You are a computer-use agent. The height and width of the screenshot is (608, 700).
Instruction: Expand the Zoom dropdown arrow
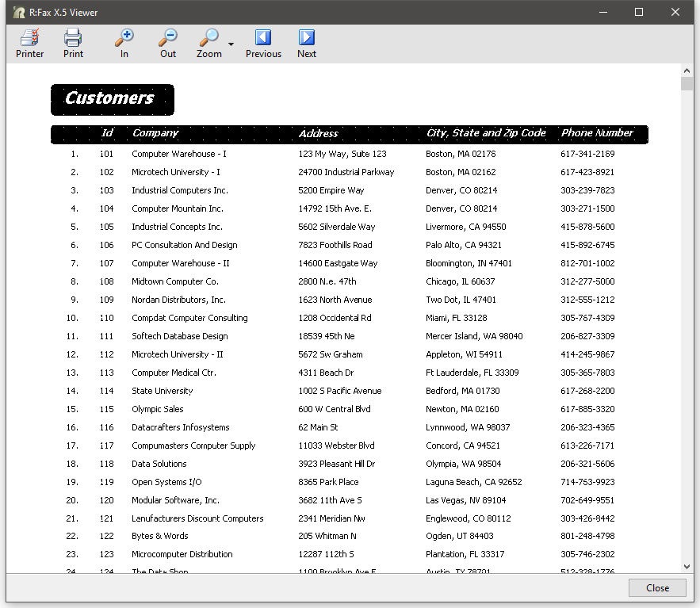[x=231, y=44]
